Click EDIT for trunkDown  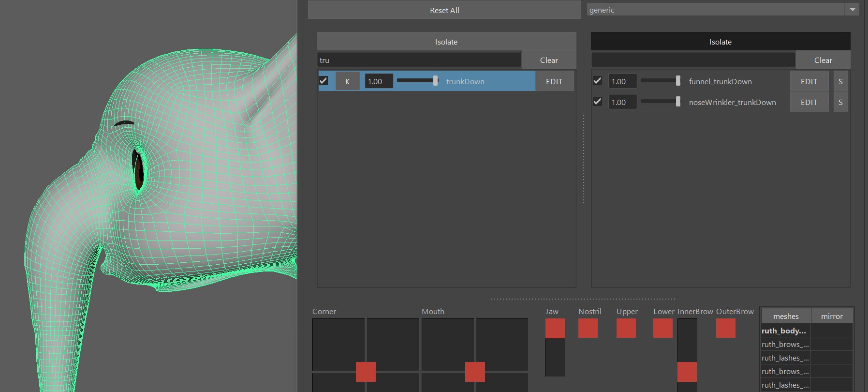(x=554, y=81)
